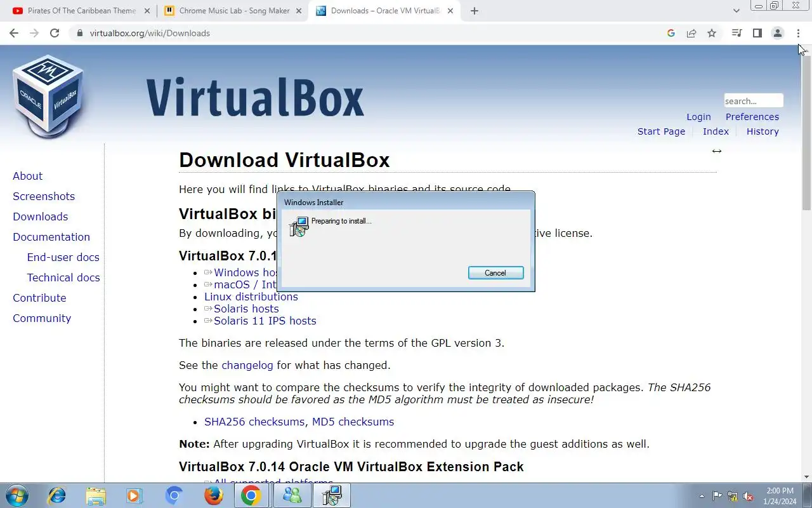
Task: Click the page vertical scrollbar thumb
Action: click(x=806, y=132)
